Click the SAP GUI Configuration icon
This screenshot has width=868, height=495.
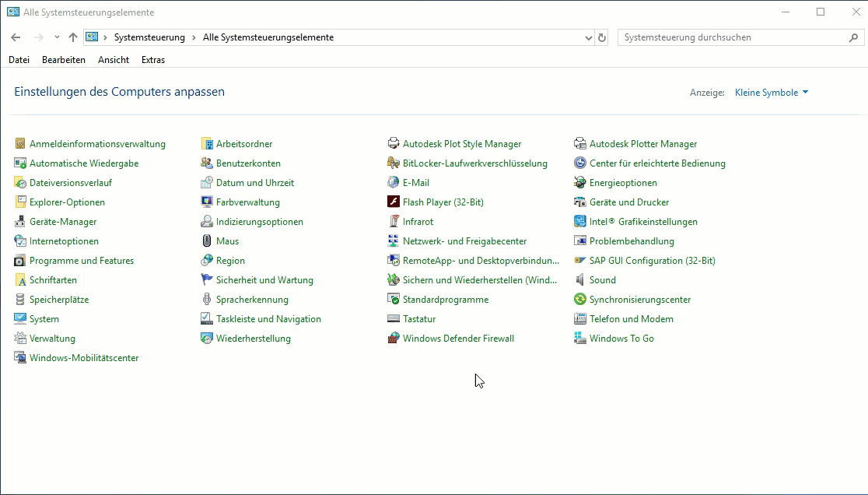point(579,260)
